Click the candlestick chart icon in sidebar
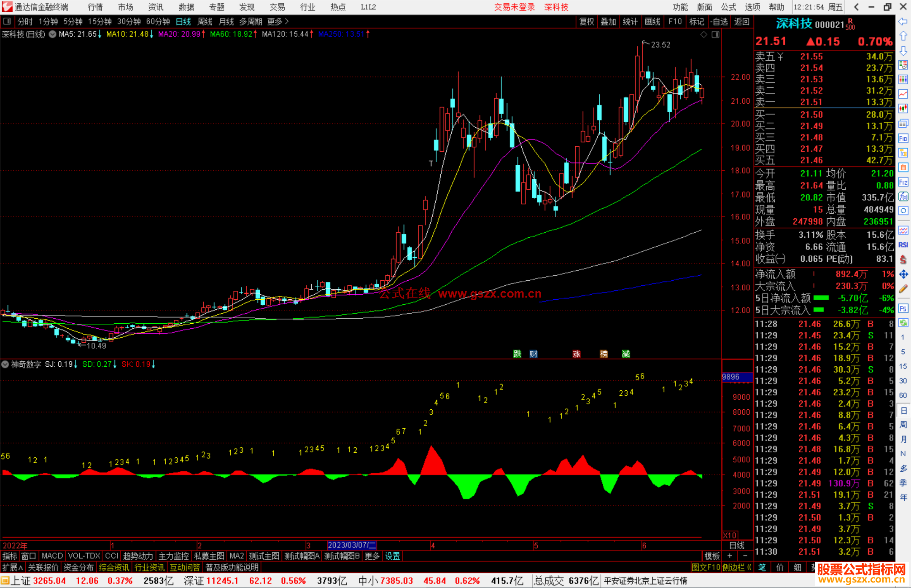911x588 pixels. pyautogui.click(x=903, y=109)
